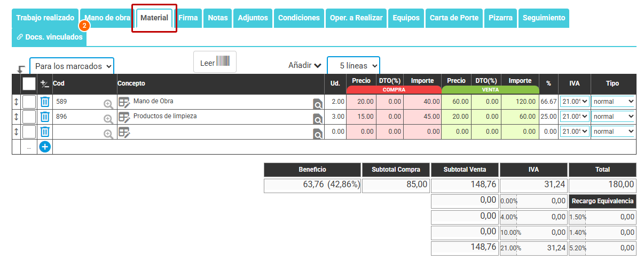Click the ellipsis below the checkboxes
644x268 pixels.
[29, 147]
